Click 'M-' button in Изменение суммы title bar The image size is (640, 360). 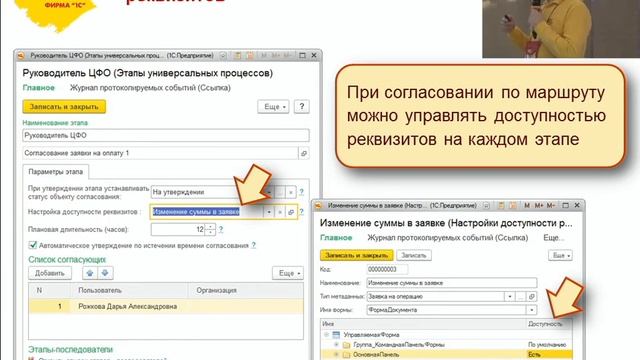(x=551, y=205)
